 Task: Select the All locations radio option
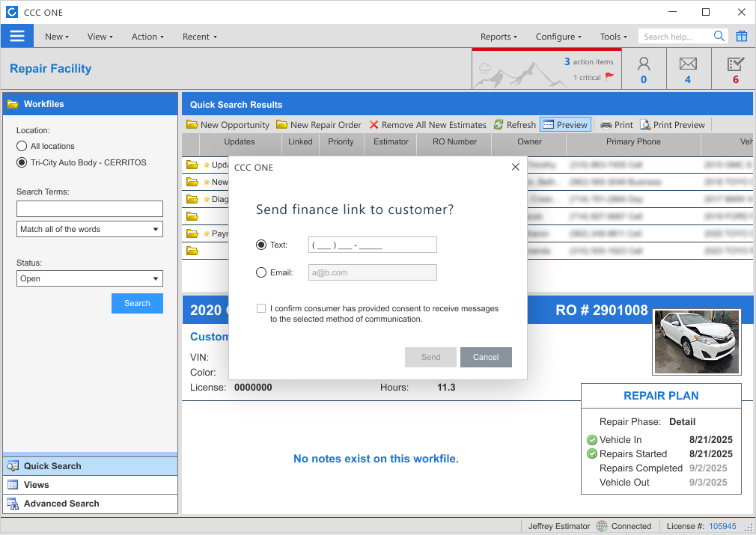pyautogui.click(x=22, y=146)
